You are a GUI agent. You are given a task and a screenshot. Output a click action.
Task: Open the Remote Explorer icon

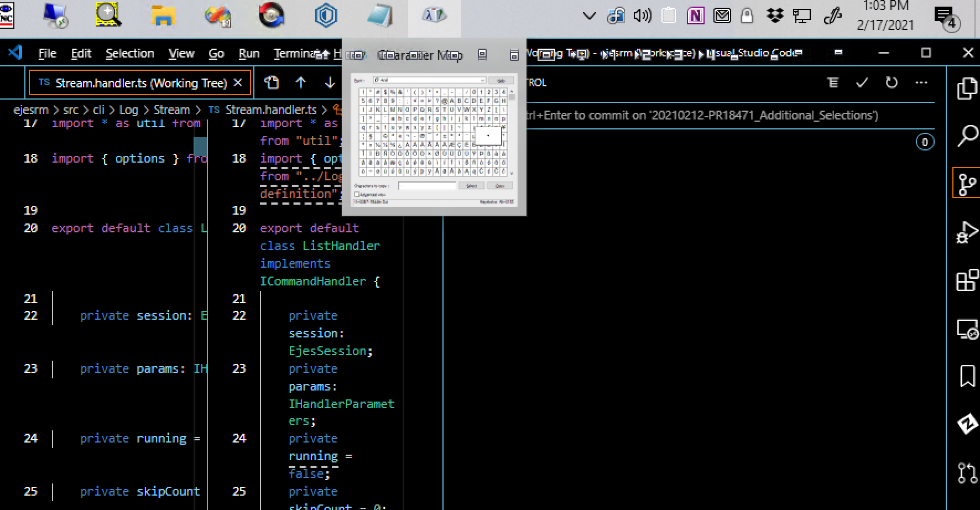(x=967, y=329)
